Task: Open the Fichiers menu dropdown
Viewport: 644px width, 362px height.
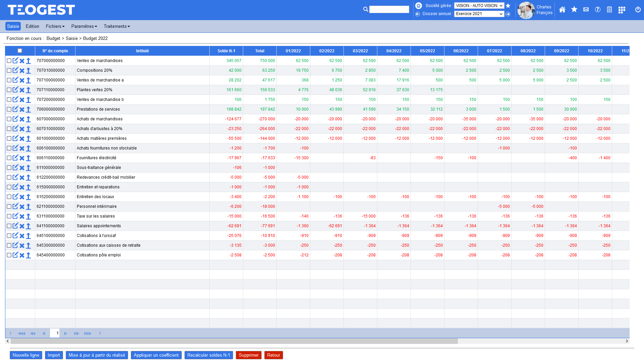Action: (55, 26)
